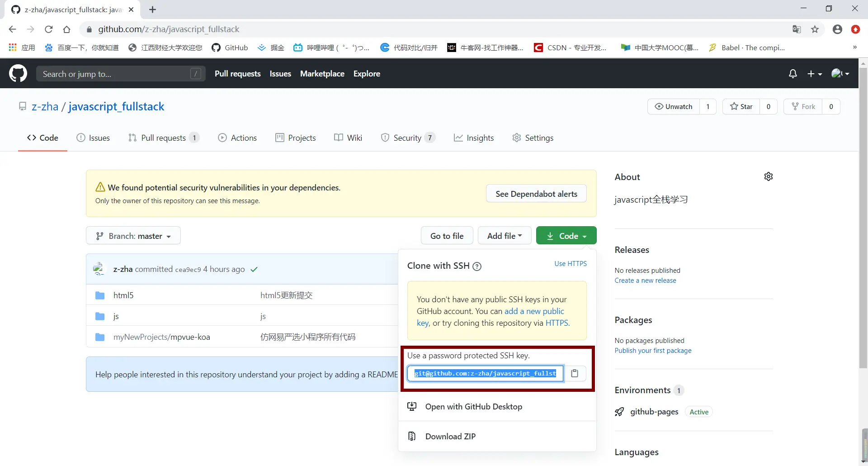Viewport: 868px width, 466px height.
Task: Click add a new public key link
Action: (x=534, y=311)
